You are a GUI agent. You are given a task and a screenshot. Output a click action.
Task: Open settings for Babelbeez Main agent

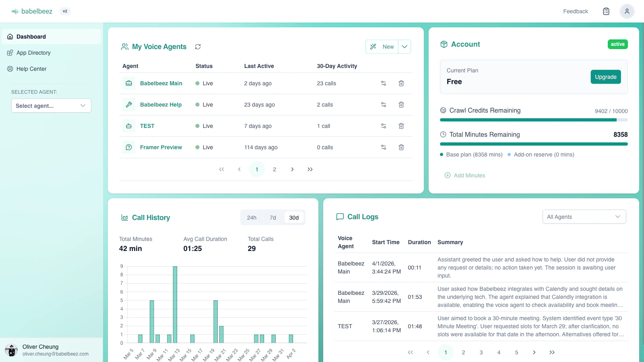(384, 83)
